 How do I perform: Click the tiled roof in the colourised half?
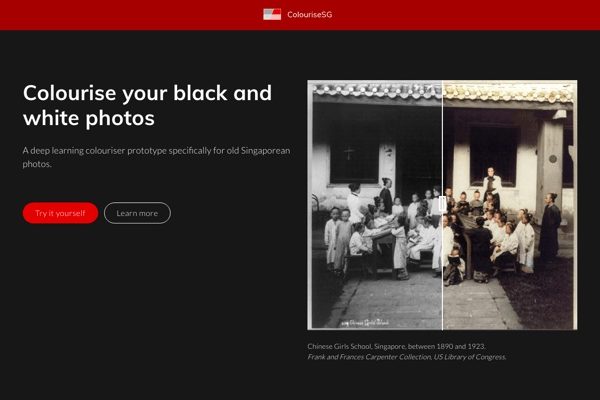pyautogui.click(x=508, y=91)
